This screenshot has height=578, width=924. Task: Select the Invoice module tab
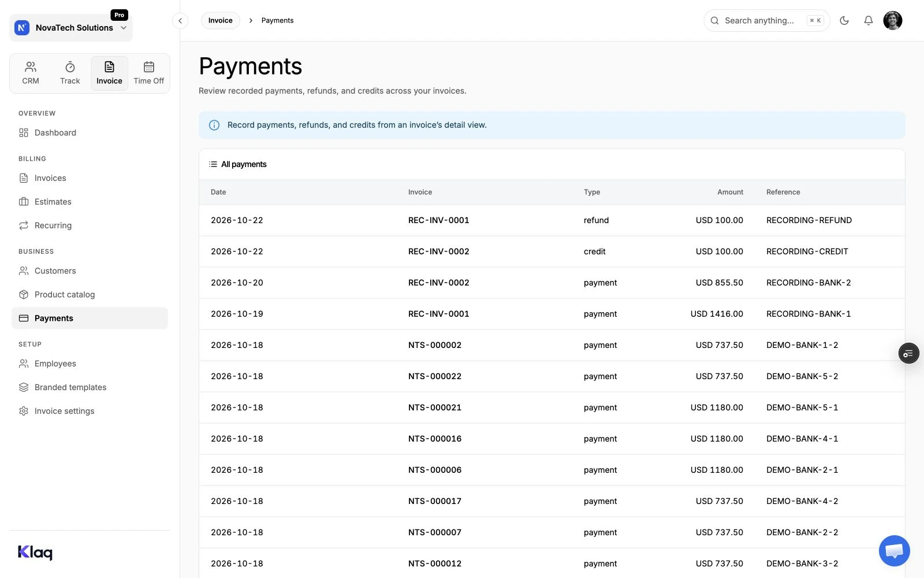click(109, 73)
